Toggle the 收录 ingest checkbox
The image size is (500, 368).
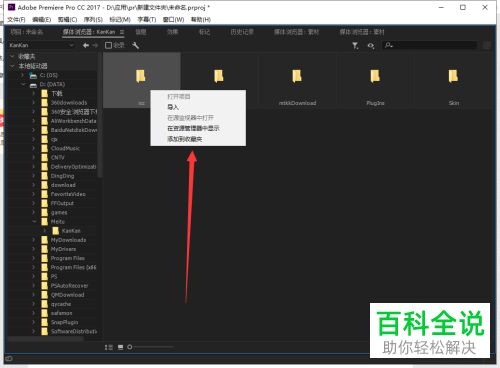[x=108, y=45]
